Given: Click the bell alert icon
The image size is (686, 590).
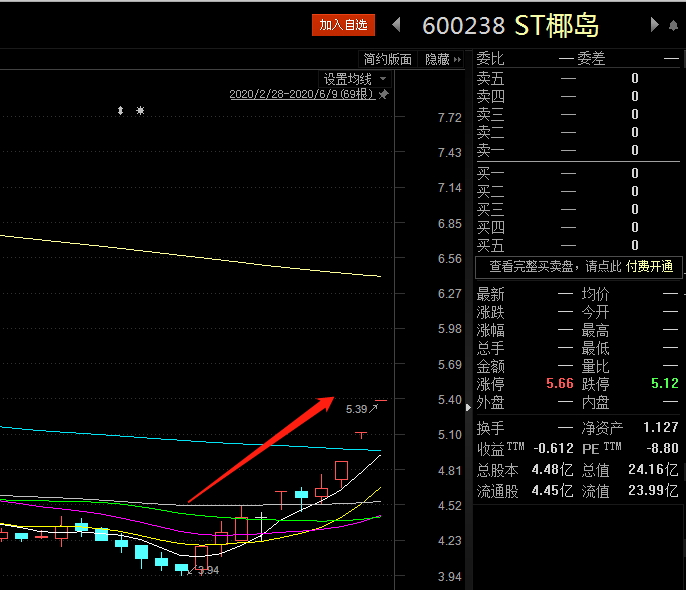Looking at the screenshot, I should (673, 26).
